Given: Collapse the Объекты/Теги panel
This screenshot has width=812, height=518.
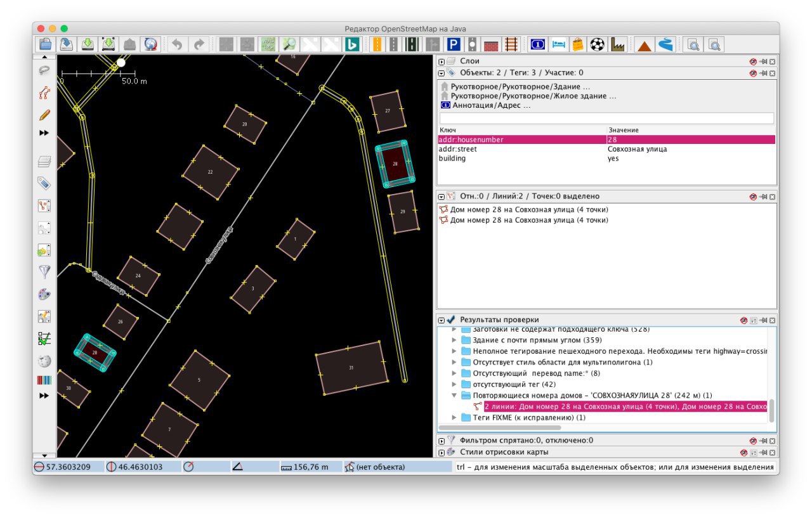Looking at the screenshot, I should (442, 73).
